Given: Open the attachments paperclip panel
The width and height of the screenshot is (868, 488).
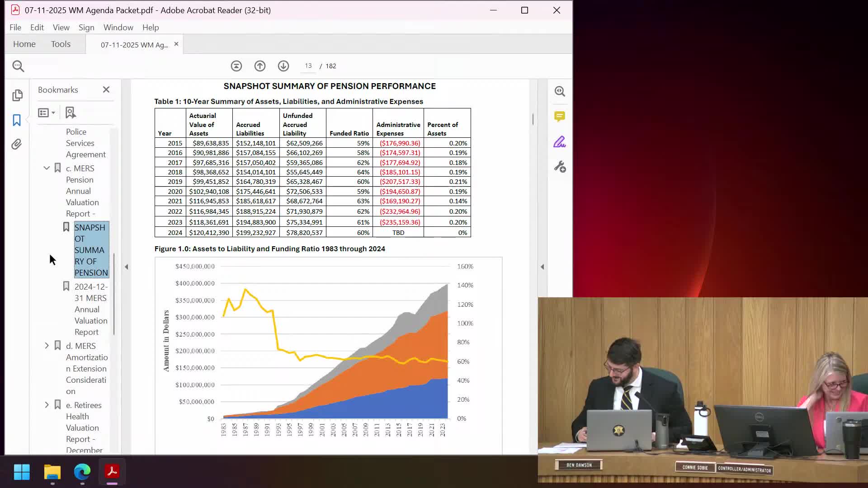Looking at the screenshot, I should click(x=17, y=144).
